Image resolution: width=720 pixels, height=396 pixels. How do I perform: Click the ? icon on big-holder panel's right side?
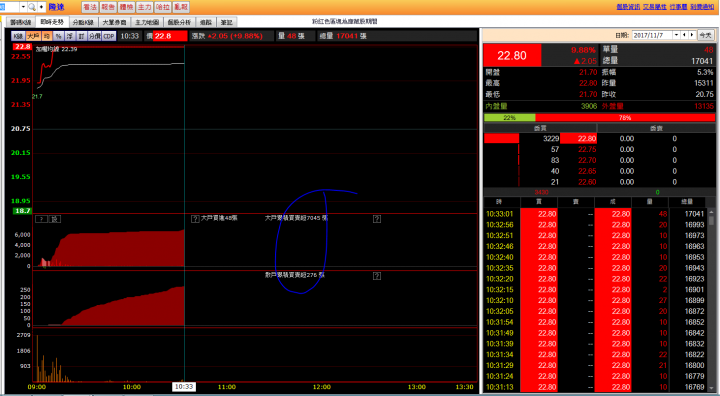(377, 219)
